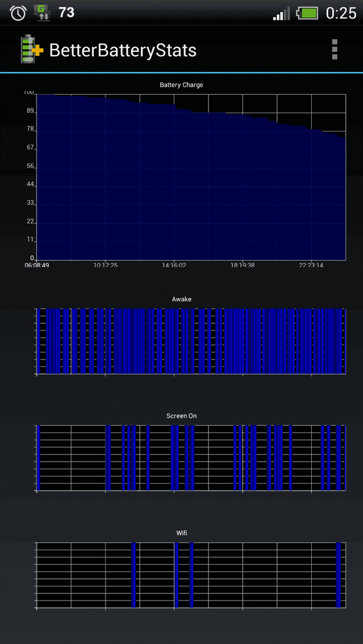Tap the 73 notification number
The width and height of the screenshot is (363, 644).
coord(66,13)
